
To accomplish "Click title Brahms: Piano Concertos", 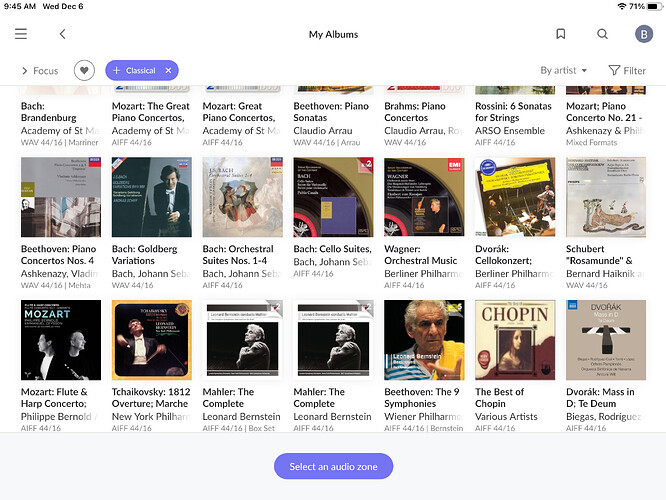I will coord(415,112).
